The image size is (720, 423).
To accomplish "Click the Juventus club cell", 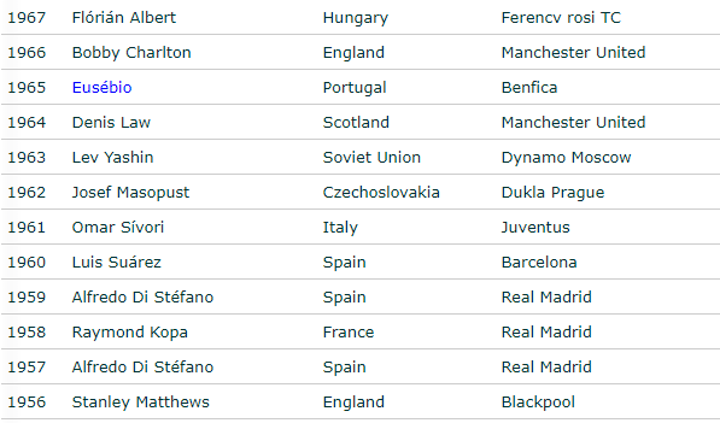I will (x=535, y=228).
